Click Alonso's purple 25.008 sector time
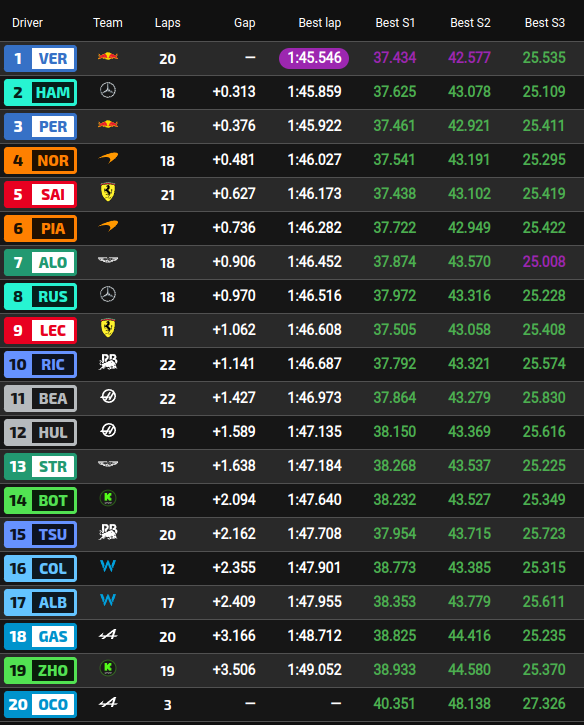Viewport: 584px width, 725px height. (x=544, y=262)
